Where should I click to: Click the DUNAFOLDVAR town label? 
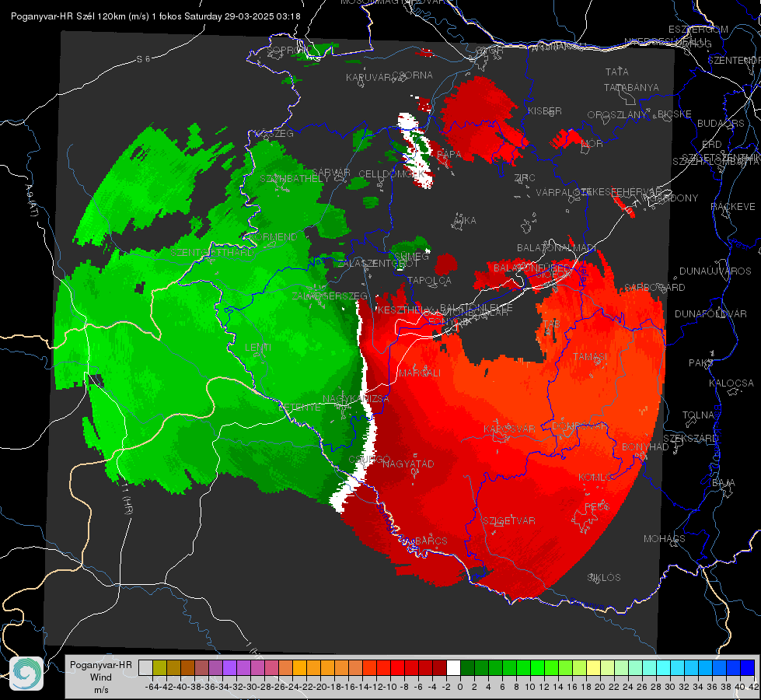[x=710, y=314]
